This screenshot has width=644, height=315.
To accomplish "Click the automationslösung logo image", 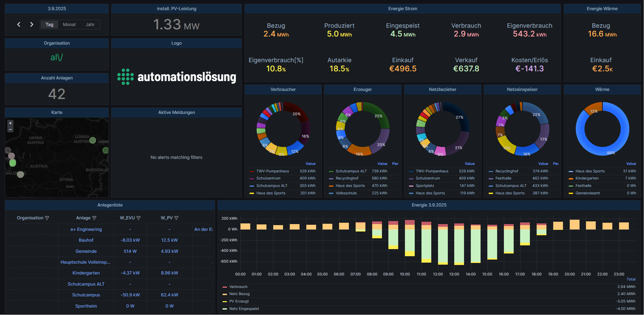I will (x=177, y=77).
